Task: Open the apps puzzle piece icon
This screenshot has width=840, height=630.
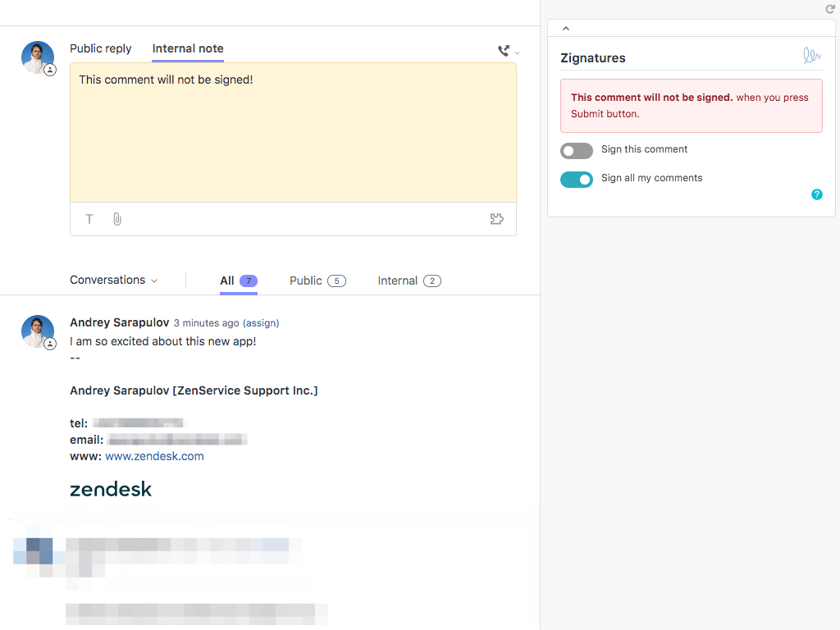Action: [x=496, y=219]
